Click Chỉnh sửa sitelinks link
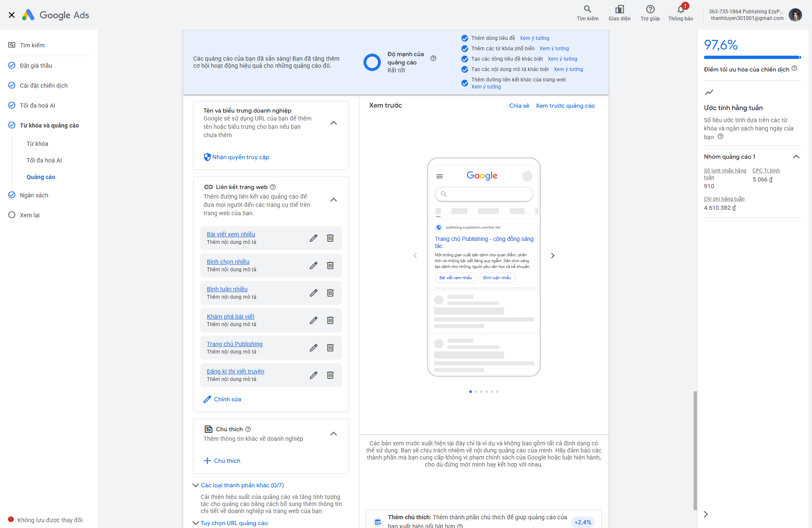 coord(222,399)
